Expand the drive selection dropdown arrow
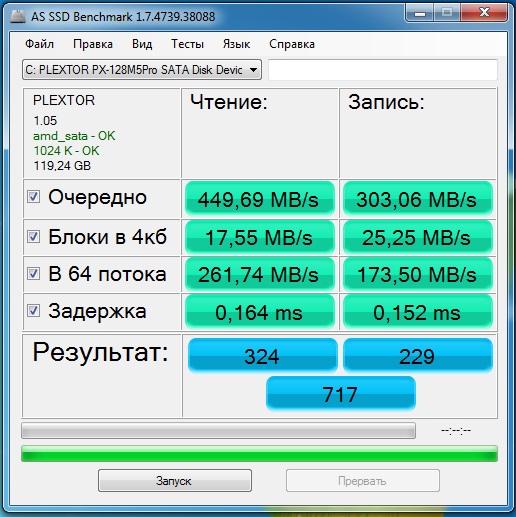 [253, 70]
